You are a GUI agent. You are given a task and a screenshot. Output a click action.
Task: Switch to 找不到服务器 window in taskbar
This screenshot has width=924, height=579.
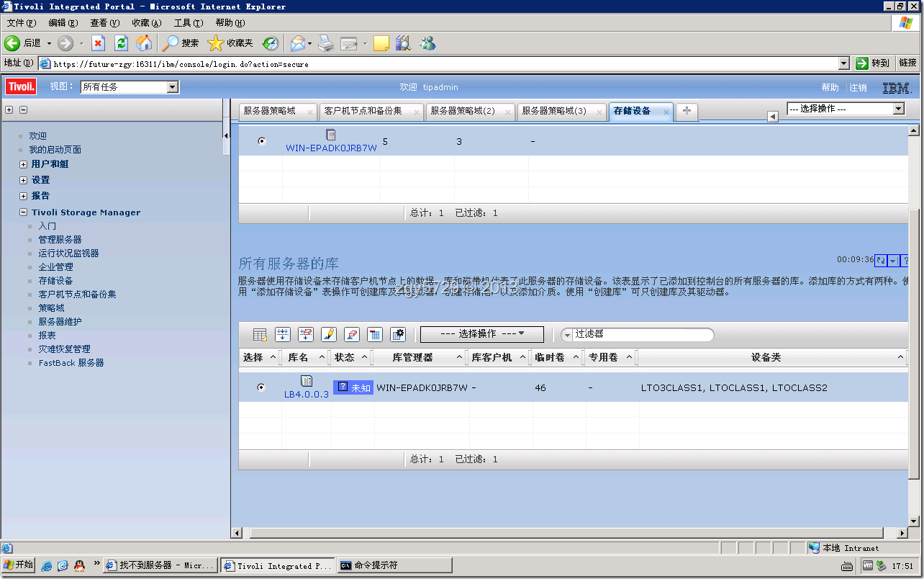(x=161, y=566)
